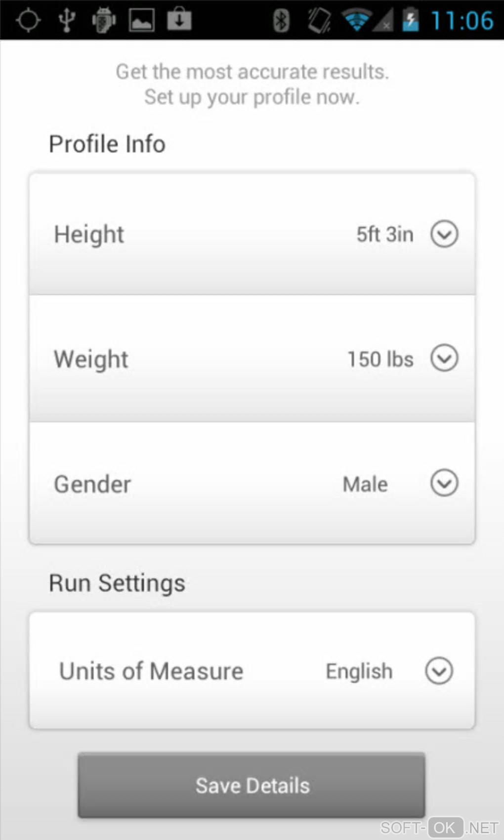Tap the download notification icon
Screen dimensions: 504x840
tap(179, 20)
